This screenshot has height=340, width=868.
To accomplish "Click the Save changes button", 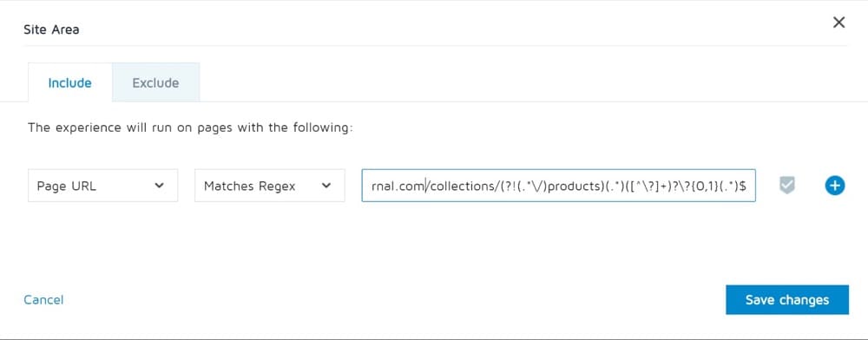I will click(x=787, y=299).
